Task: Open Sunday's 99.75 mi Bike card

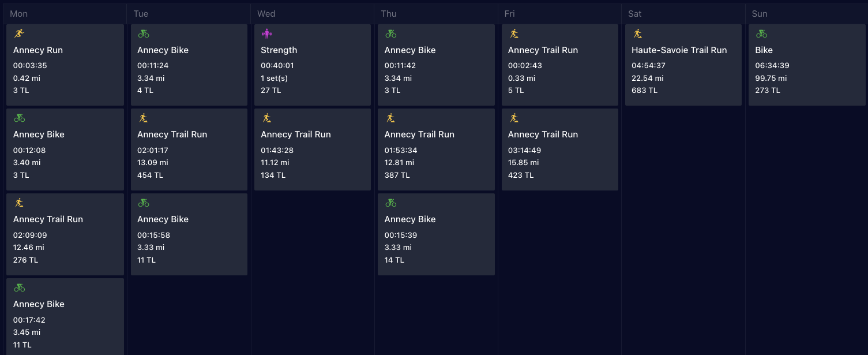Action: pos(807,65)
